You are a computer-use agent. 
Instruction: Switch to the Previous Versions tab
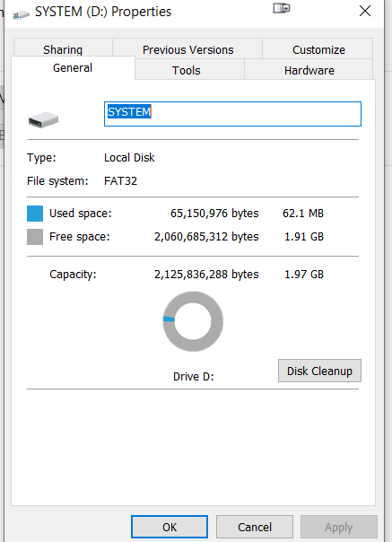pyautogui.click(x=187, y=48)
